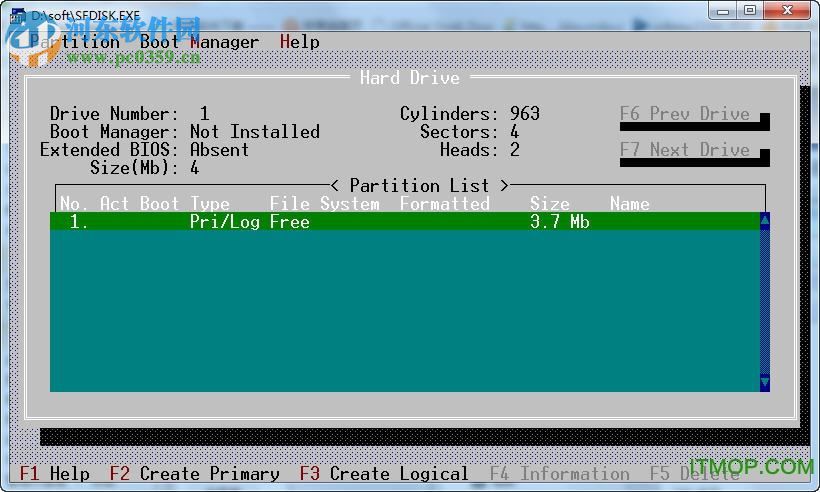Click Extended BIOS Absent value
The width and height of the screenshot is (820, 492).
click(219, 150)
